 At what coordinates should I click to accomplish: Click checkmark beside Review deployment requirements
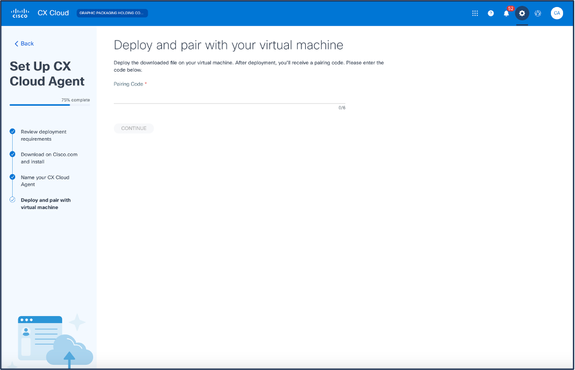12,131
